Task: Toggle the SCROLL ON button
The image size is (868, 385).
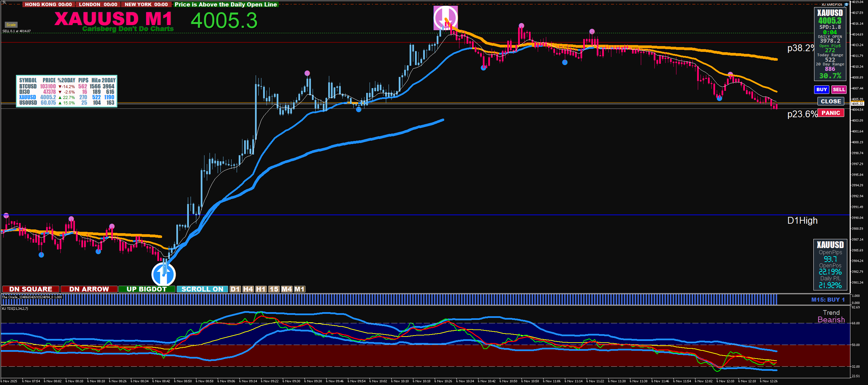Action: pyautogui.click(x=202, y=289)
